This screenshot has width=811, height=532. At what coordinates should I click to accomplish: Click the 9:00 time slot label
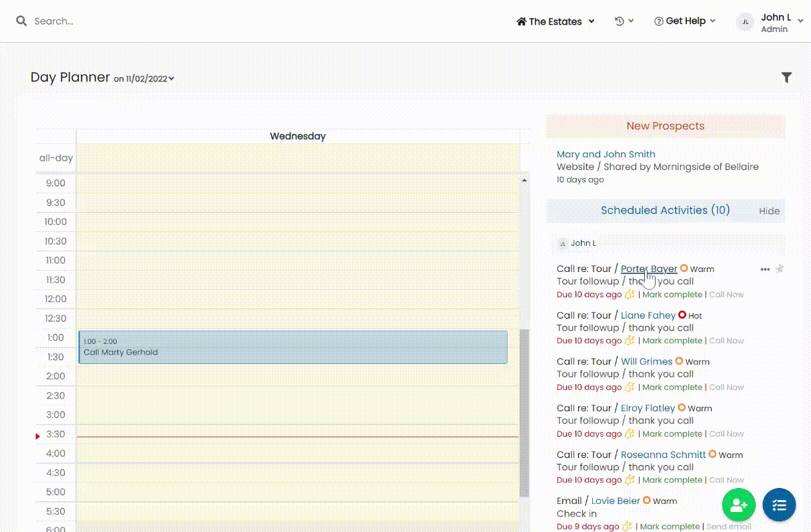click(x=56, y=183)
